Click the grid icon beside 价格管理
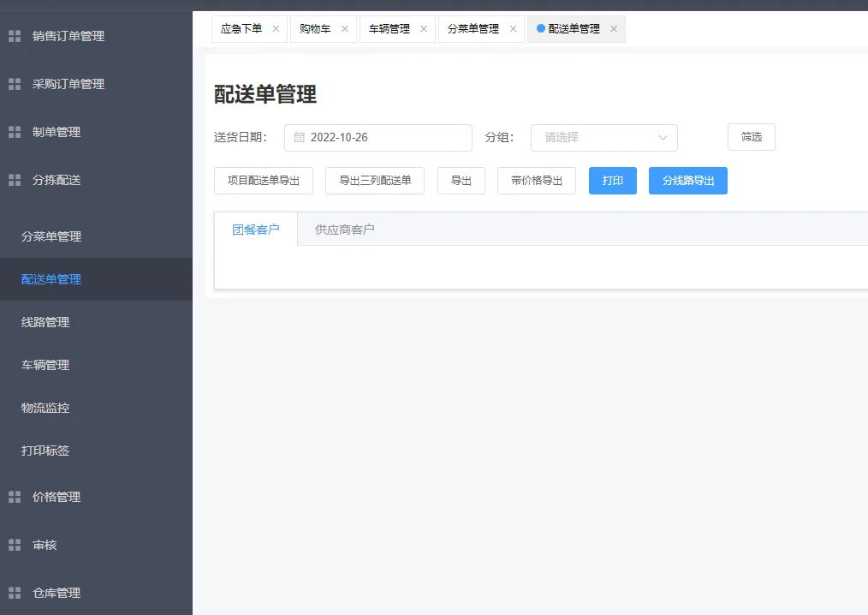The height and width of the screenshot is (615, 868). tap(14, 497)
